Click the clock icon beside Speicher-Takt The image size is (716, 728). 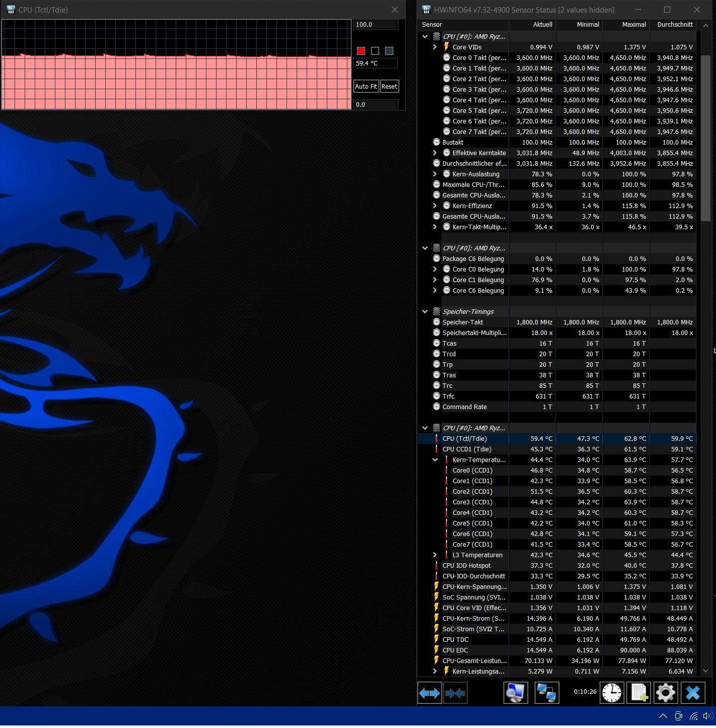tap(437, 322)
